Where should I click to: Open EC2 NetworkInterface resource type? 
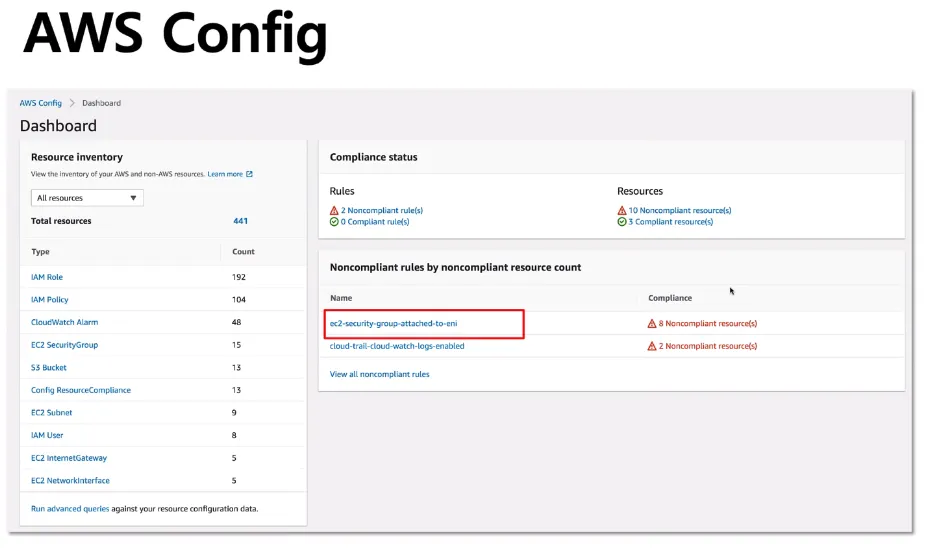(70, 481)
